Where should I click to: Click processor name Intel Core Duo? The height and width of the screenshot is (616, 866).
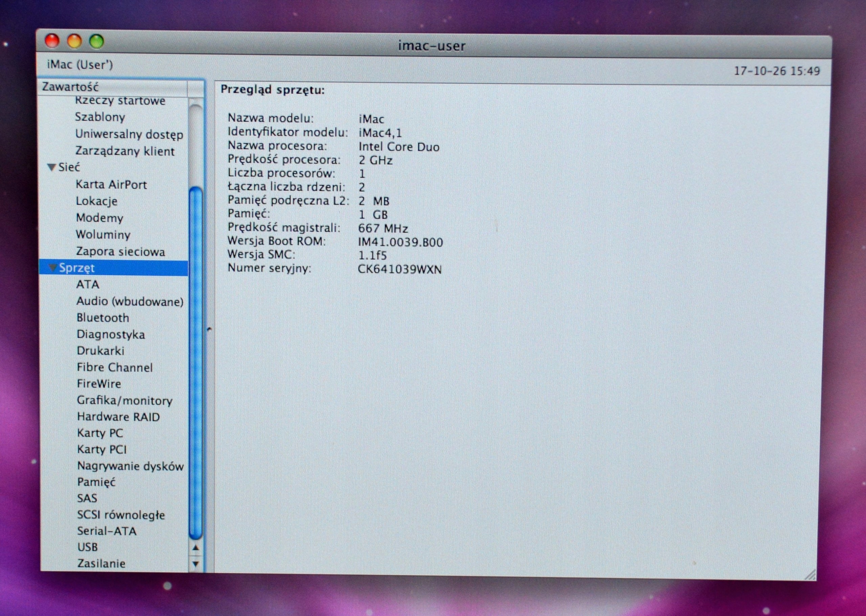pyautogui.click(x=399, y=147)
